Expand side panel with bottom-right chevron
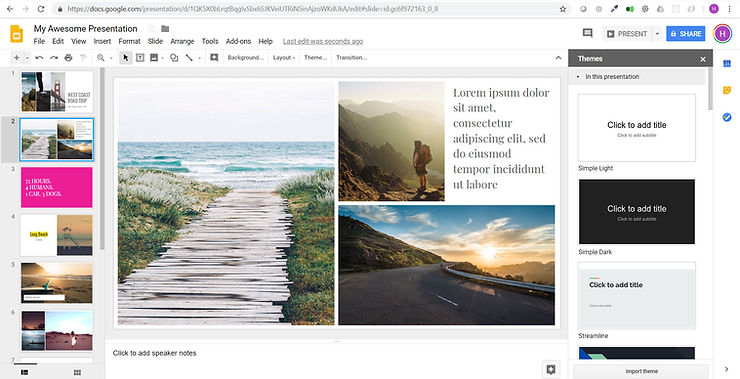Image resolution: width=740 pixels, height=379 pixels. [727, 370]
